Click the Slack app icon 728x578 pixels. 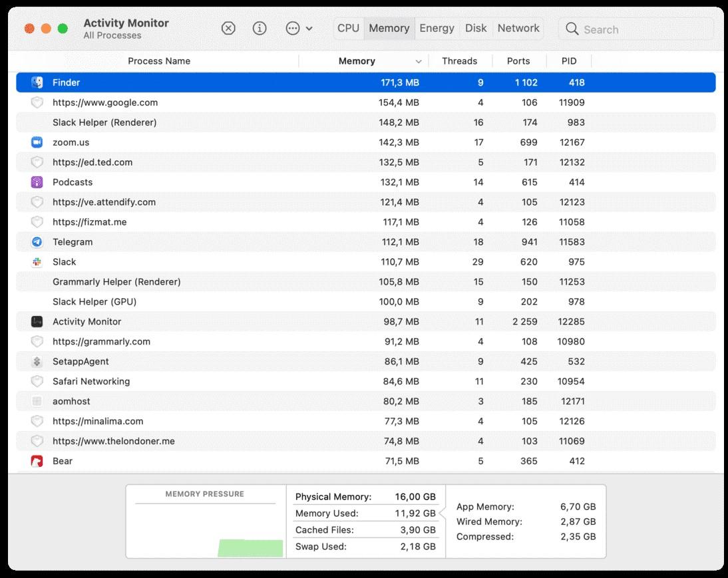(37, 262)
